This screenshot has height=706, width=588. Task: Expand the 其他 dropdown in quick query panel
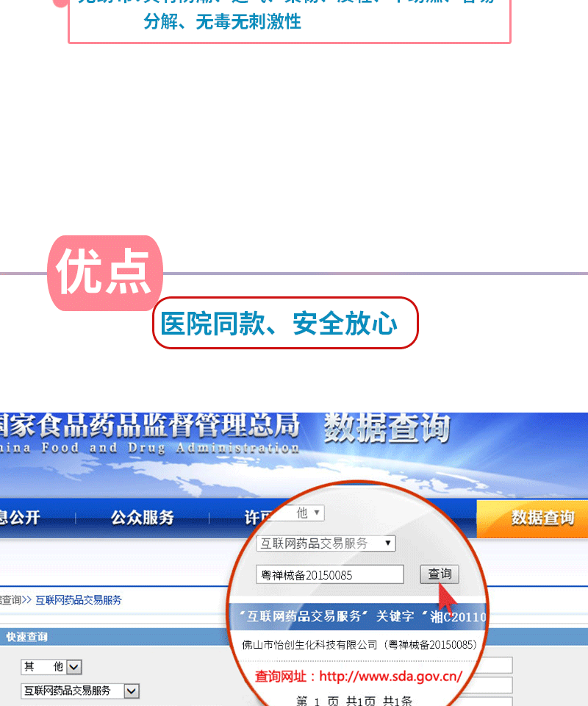(x=51, y=667)
